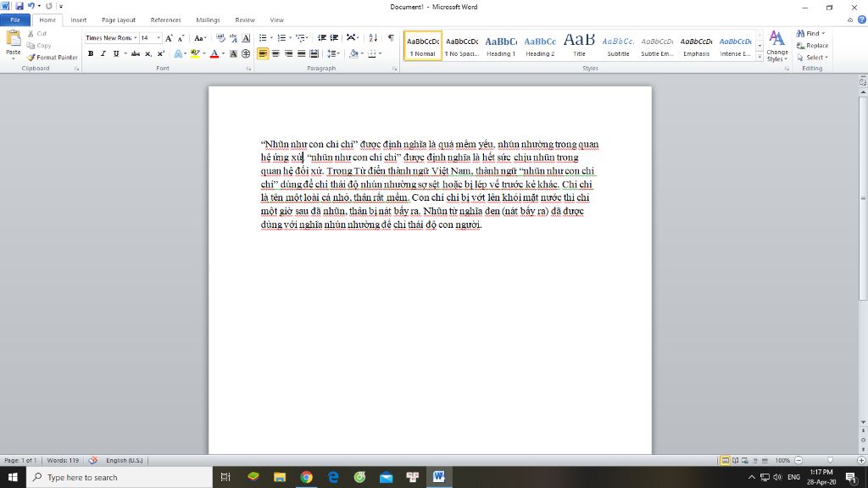Viewport: 868px width, 488px height.
Task: Apply the Title style
Action: (579, 46)
